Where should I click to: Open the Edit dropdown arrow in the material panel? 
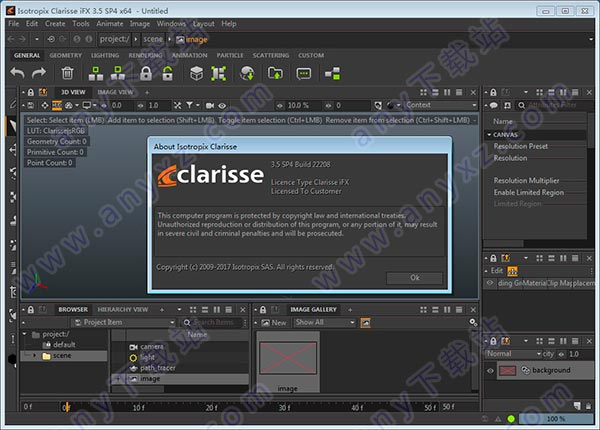click(x=486, y=271)
